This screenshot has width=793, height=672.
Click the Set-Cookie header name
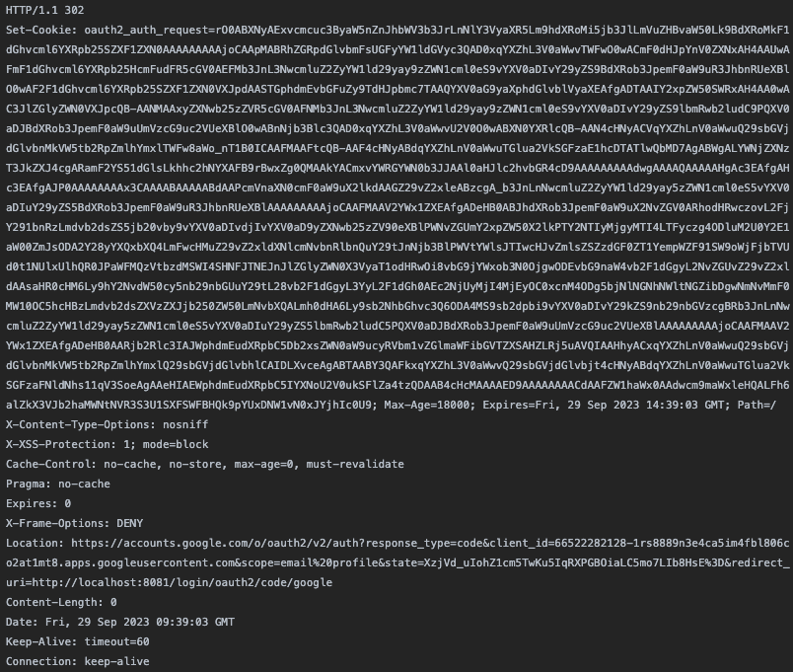[41, 30]
